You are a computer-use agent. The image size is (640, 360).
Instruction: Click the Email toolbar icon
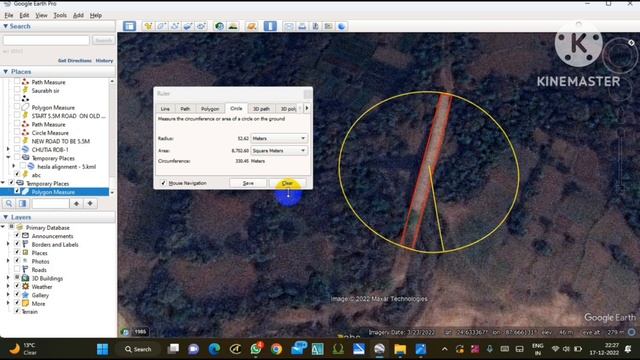click(289, 26)
